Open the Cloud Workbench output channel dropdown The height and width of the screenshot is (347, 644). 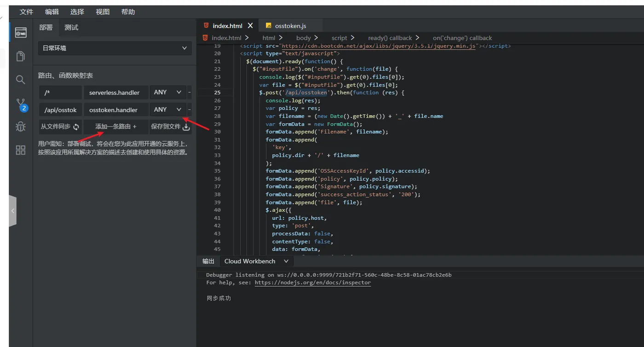pyautogui.click(x=256, y=261)
